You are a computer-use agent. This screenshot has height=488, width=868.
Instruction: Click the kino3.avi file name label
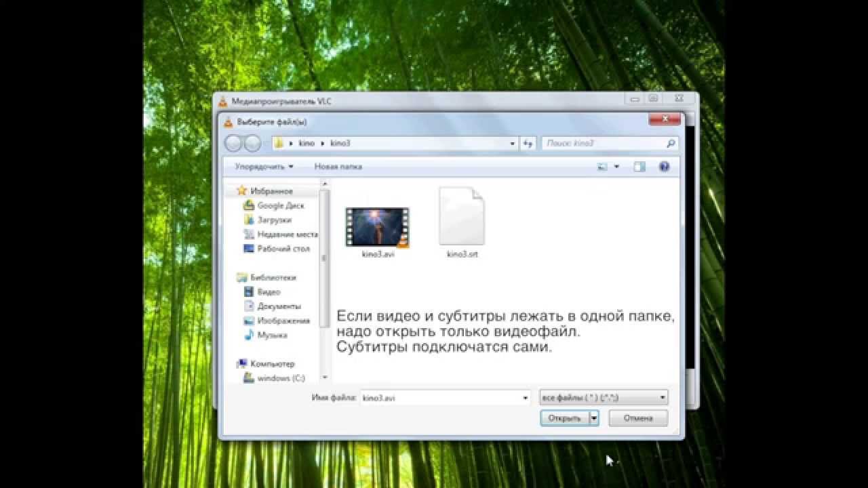[x=378, y=255]
